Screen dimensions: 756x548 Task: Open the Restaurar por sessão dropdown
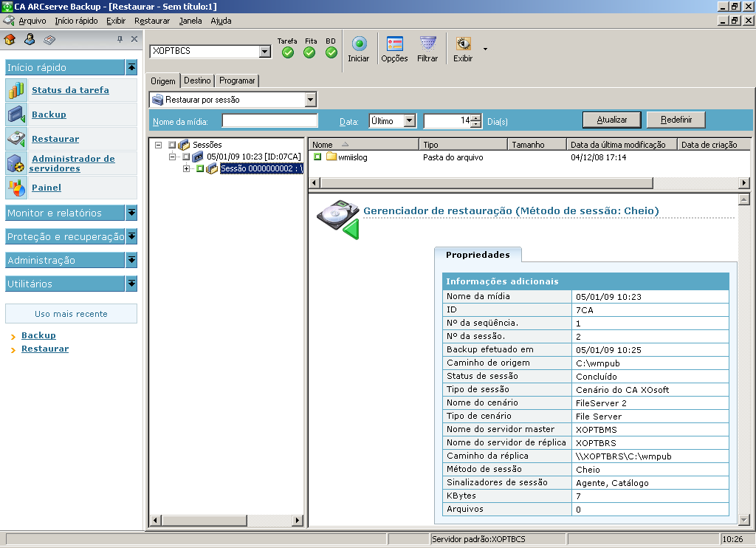click(310, 100)
